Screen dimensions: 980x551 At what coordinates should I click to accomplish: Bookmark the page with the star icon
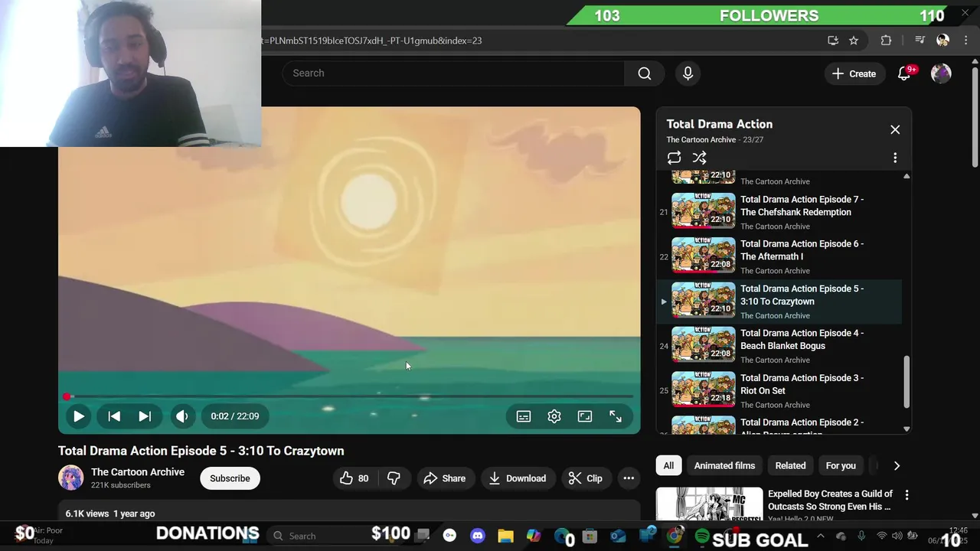854,41
